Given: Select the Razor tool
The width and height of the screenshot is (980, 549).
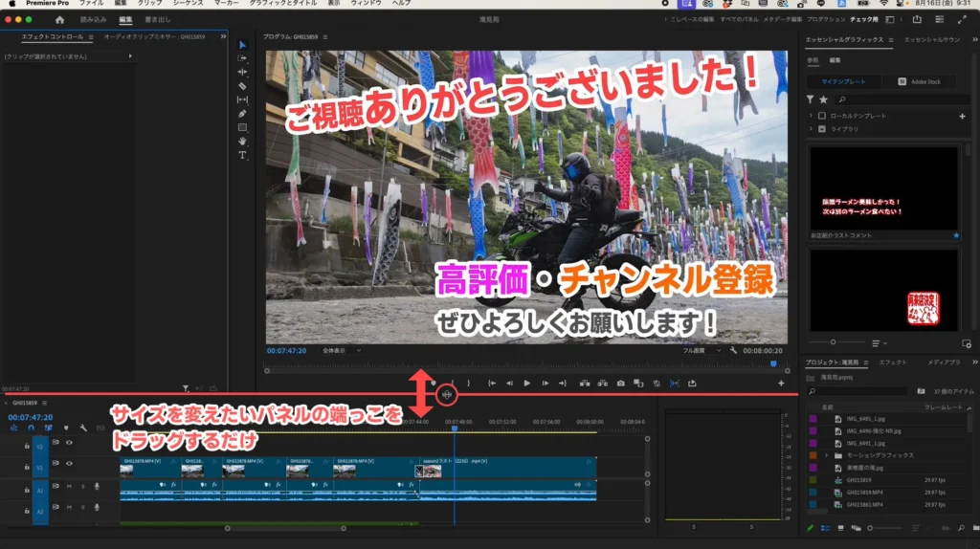Looking at the screenshot, I should click(242, 85).
